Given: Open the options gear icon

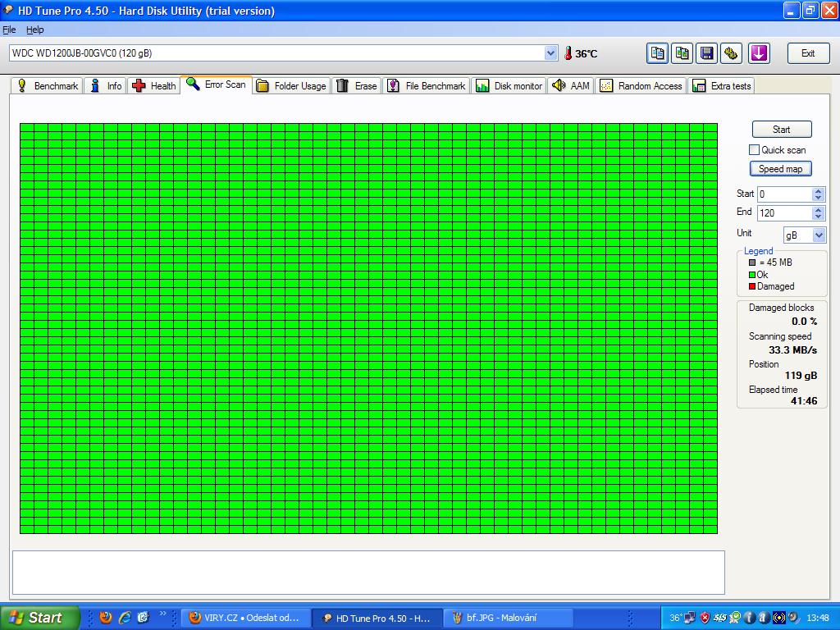Looking at the screenshot, I should click(x=732, y=53).
